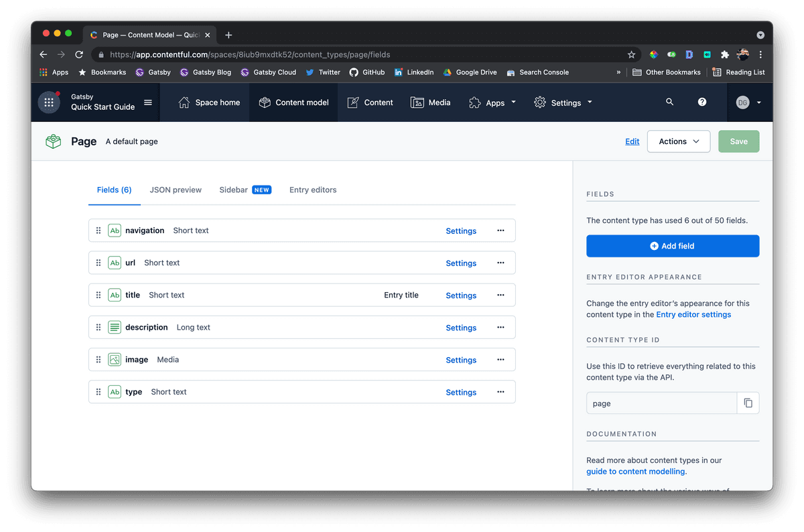The height and width of the screenshot is (532, 804).
Task: Click the Edit link next to Actions
Action: [x=632, y=141]
